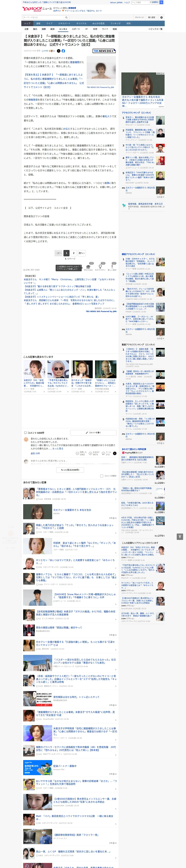Click なるほど reaction on first comment
The width and height of the screenshot is (186, 868).
(x=94, y=453)
